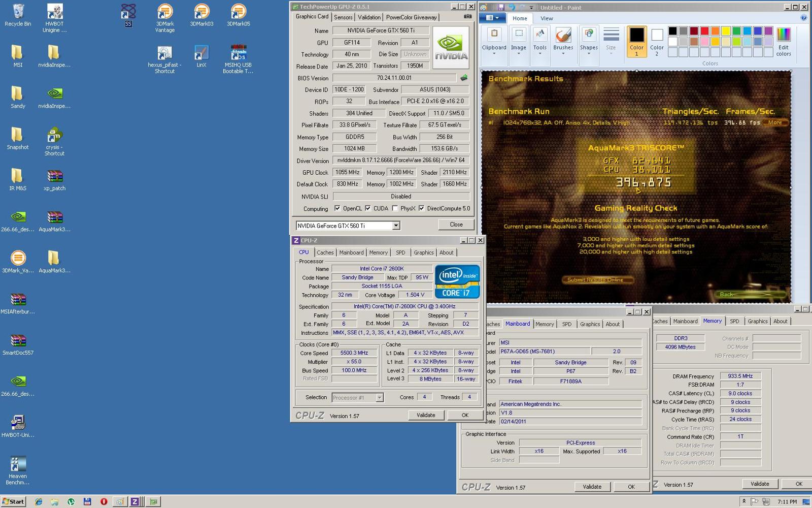The image size is (812, 508).
Task: Click OK in the CPU tab window
Action: click(x=465, y=415)
